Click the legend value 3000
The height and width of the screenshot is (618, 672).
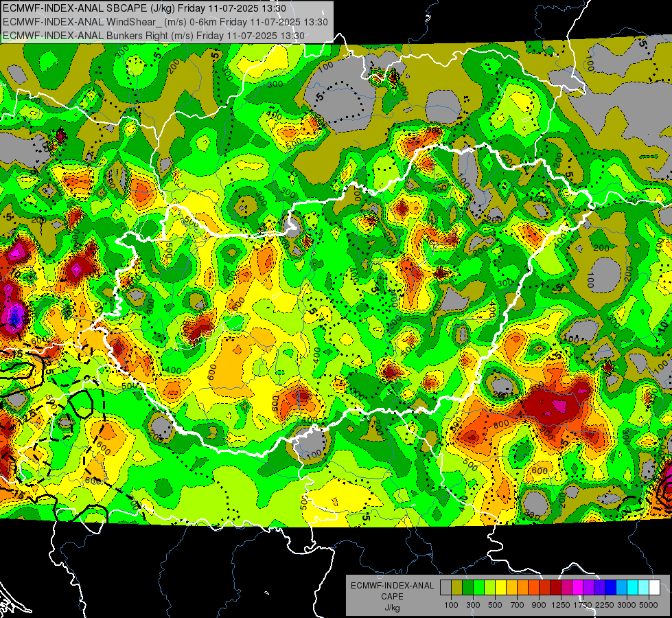pyautogui.click(x=627, y=605)
